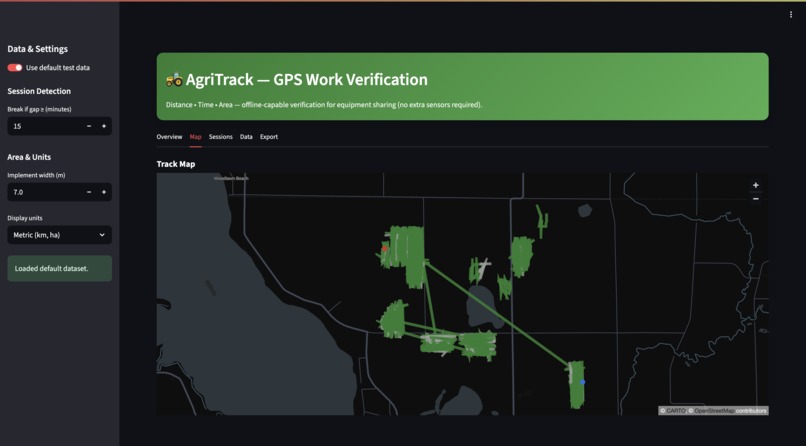Zoom out on the track map
The image size is (806, 446).
pyautogui.click(x=755, y=198)
